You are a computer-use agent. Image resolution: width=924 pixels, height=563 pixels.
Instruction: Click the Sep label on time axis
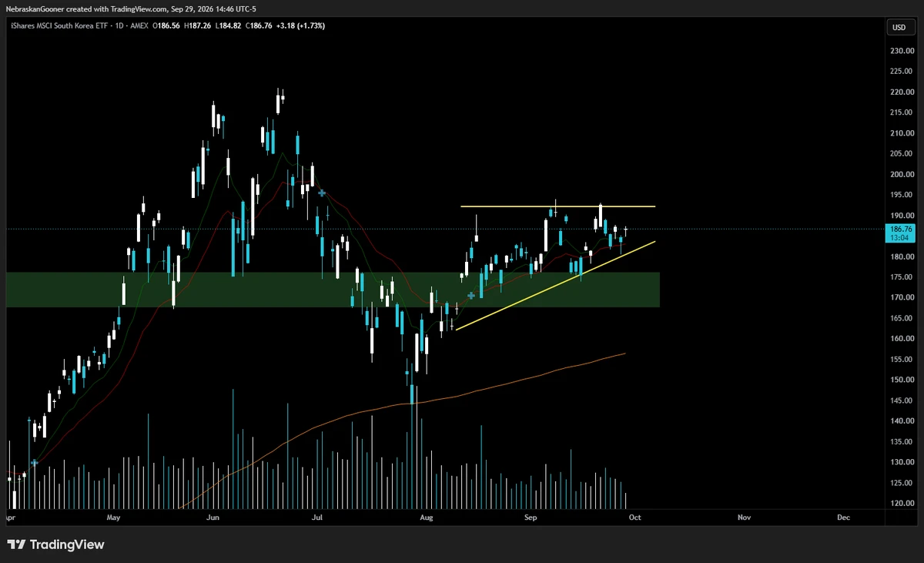coord(531,518)
